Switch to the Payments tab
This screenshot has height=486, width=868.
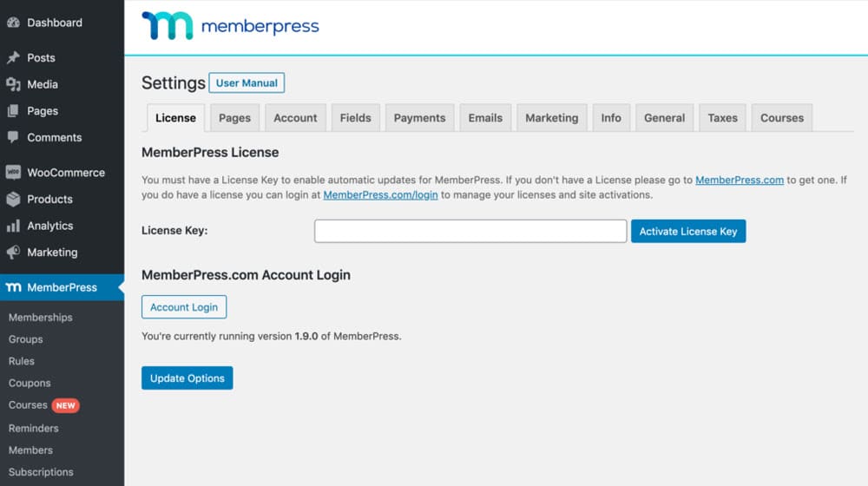pyautogui.click(x=419, y=118)
